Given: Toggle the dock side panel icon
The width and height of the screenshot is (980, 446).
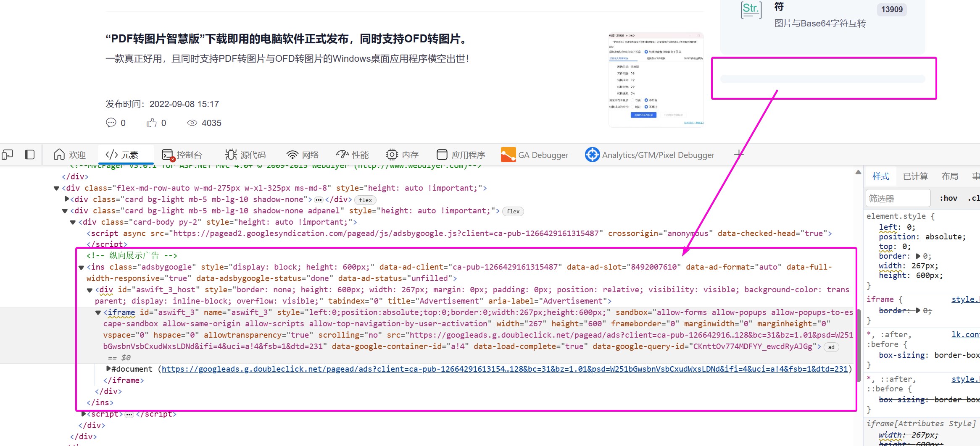Looking at the screenshot, I should click(29, 155).
